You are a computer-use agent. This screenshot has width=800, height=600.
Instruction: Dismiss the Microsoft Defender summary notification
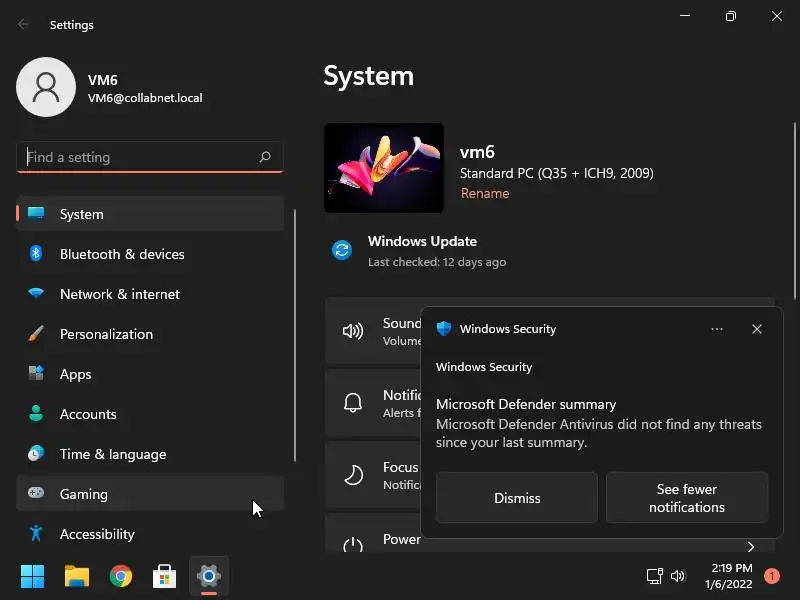coord(517,498)
